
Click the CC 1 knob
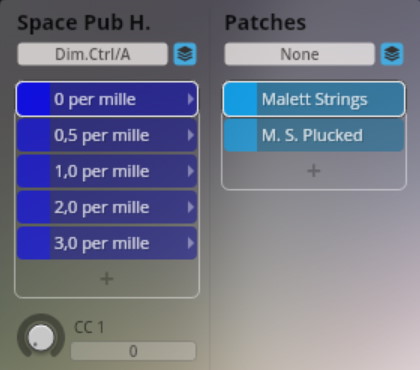point(41,337)
